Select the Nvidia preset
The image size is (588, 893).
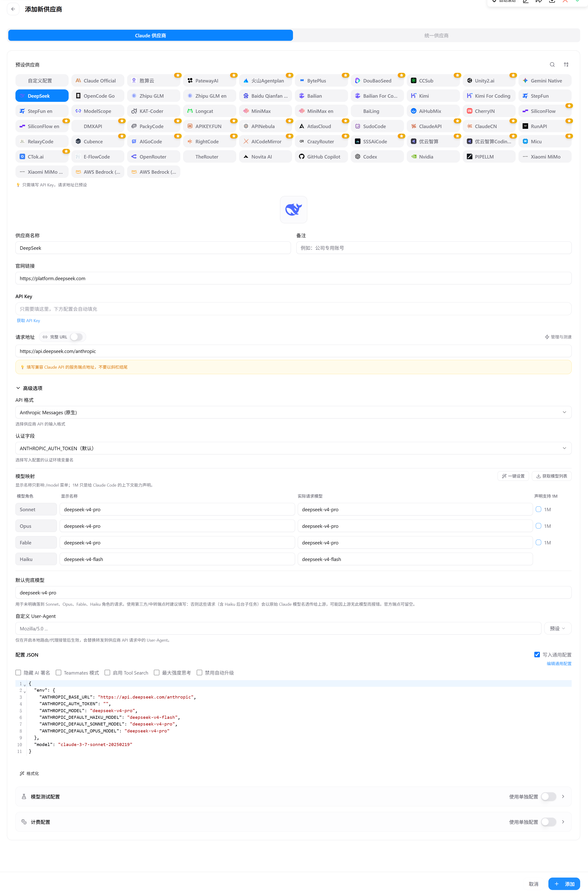433,157
